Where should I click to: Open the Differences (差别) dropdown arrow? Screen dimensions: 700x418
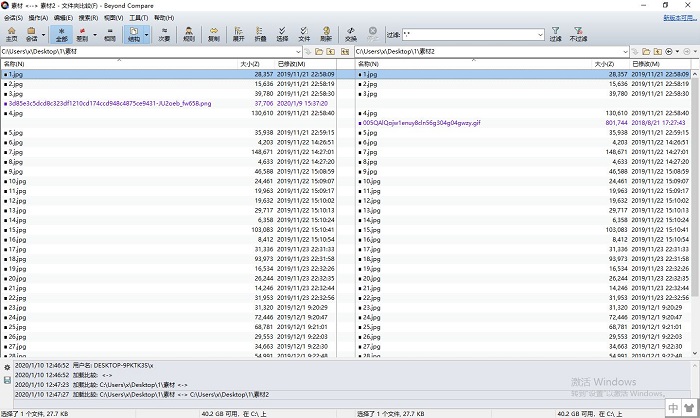click(x=95, y=34)
